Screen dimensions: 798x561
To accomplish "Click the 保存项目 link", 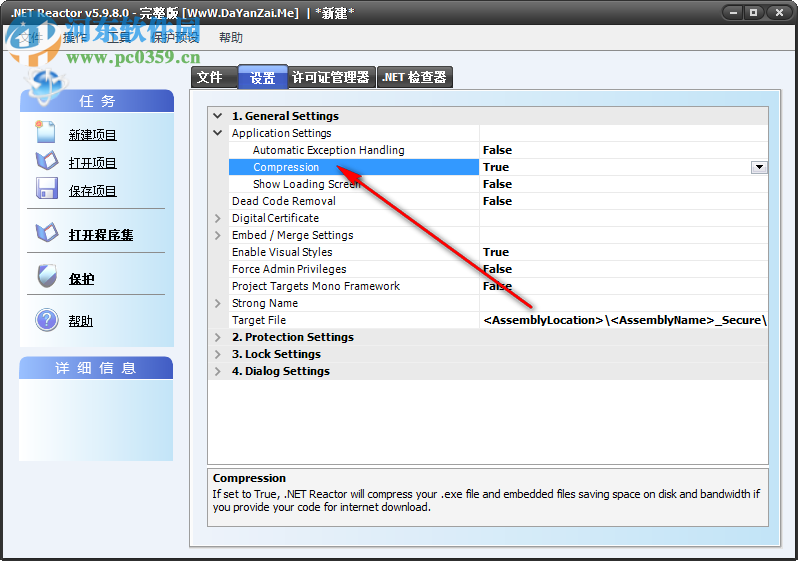I will (x=93, y=191).
